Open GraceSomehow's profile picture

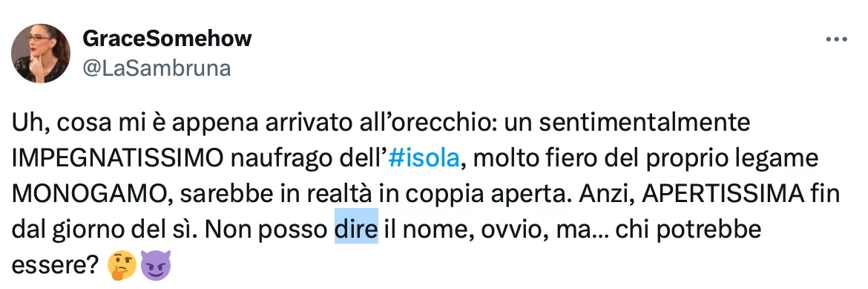[x=41, y=53]
